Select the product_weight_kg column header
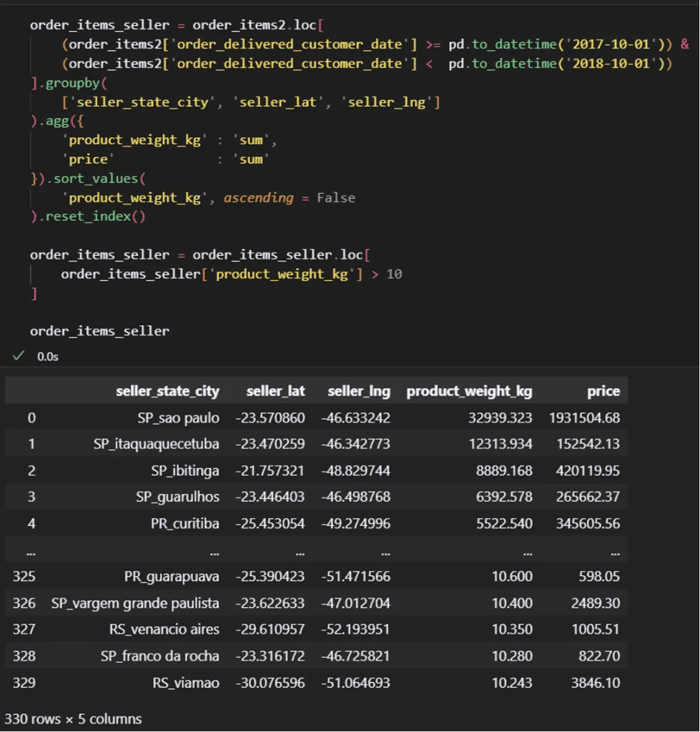 [469, 391]
